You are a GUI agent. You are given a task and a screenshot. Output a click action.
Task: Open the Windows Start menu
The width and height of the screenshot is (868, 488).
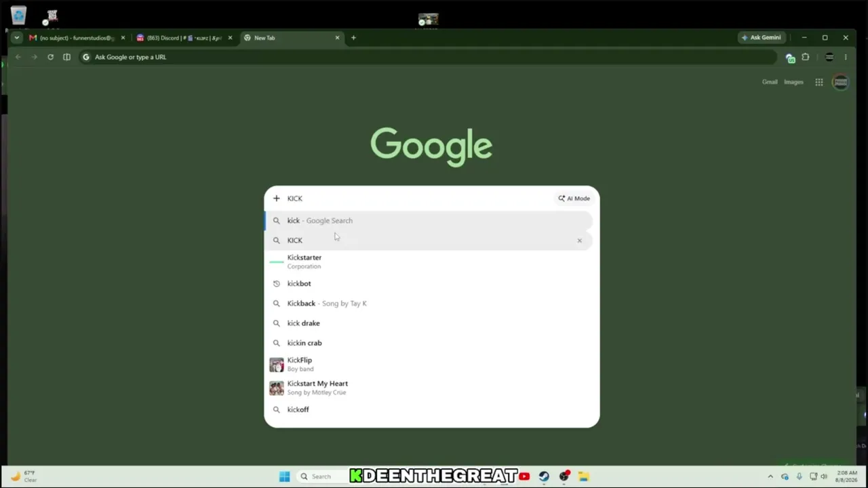(x=285, y=476)
